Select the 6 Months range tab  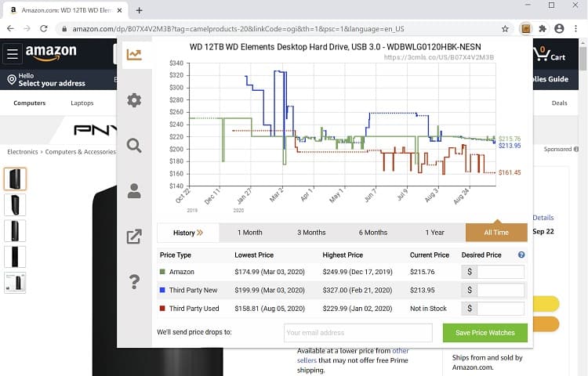(x=372, y=233)
